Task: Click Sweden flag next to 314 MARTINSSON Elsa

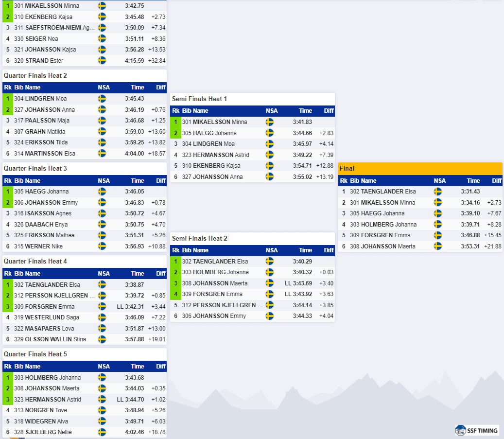Action: pos(102,154)
